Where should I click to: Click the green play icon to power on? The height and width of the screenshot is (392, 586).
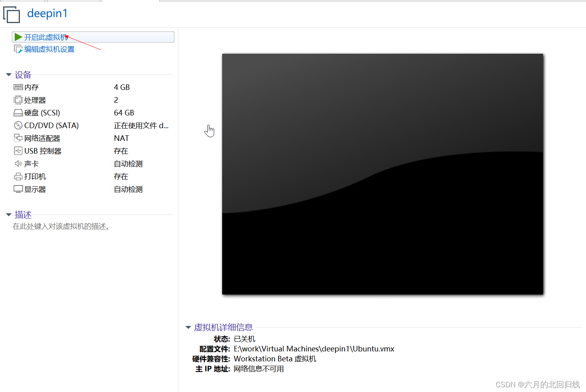[x=18, y=37]
